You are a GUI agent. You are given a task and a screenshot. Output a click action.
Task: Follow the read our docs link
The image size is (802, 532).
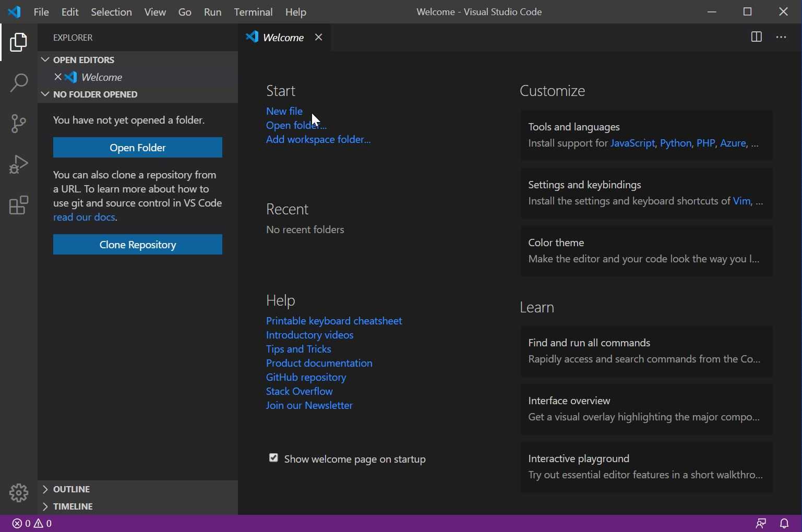coord(84,217)
